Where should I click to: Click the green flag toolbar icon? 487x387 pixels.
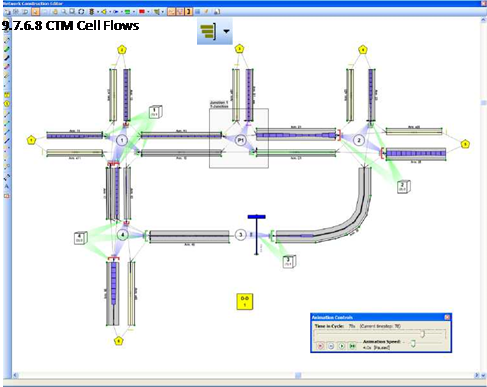pyautogui.click(x=156, y=12)
